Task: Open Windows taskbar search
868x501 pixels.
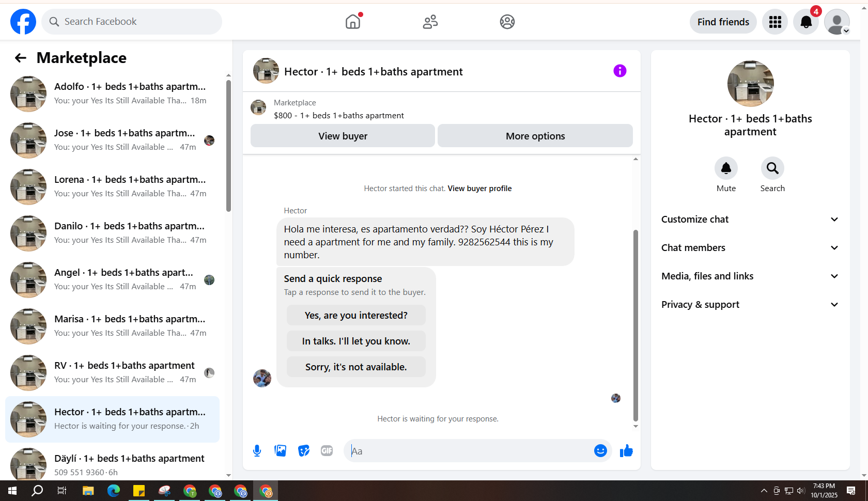Action: (x=37, y=491)
